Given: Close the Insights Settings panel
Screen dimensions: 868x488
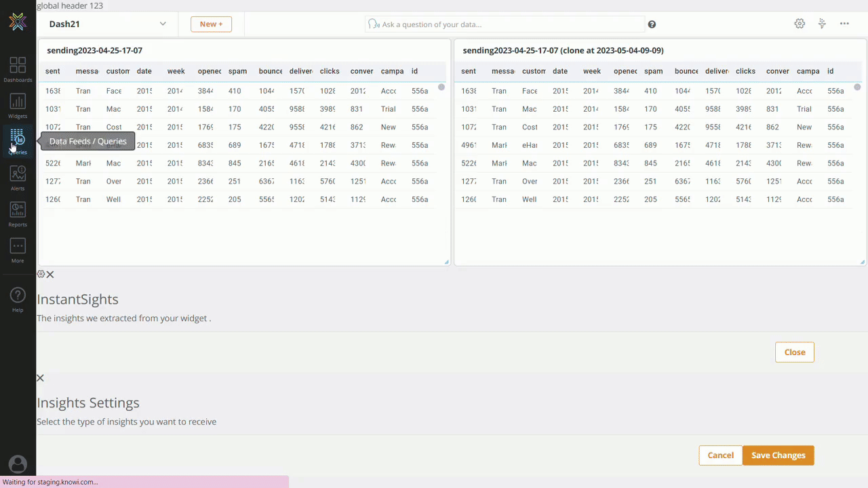Looking at the screenshot, I should 40,378.
